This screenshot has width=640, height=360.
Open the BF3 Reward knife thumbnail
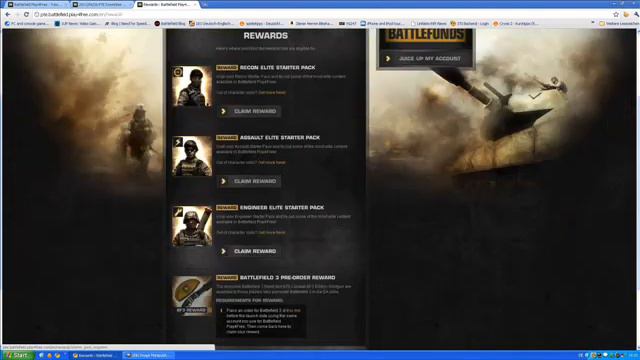192,296
